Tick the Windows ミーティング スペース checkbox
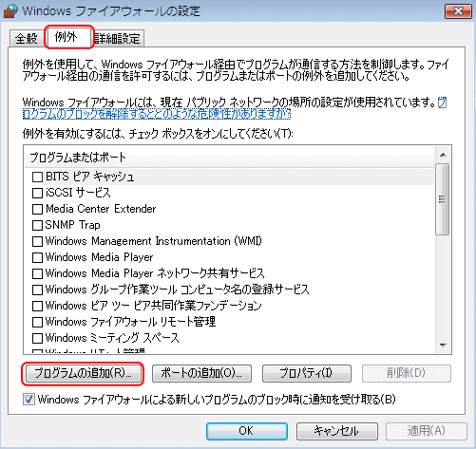Screen dimensions: 476x449 click(x=38, y=338)
